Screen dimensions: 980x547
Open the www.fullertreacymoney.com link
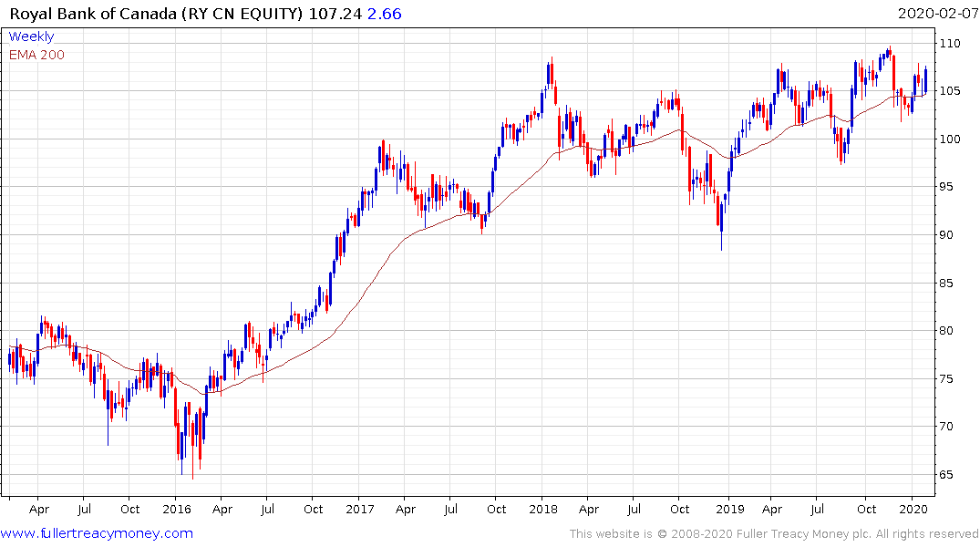pos(97,533)
